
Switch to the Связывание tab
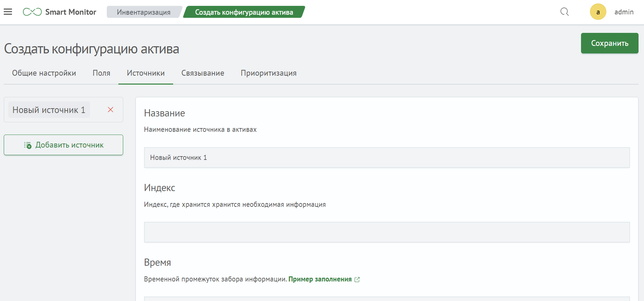click(203, 73)
